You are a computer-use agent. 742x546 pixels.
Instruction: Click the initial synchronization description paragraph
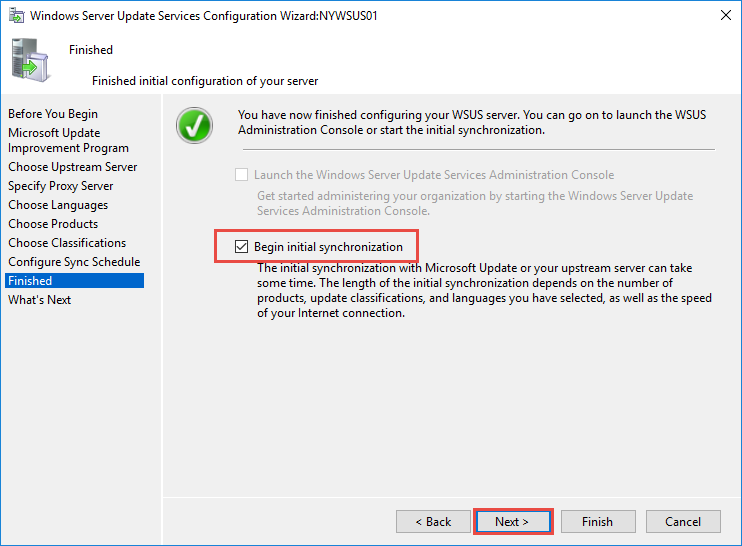click(x=485, y=291)
